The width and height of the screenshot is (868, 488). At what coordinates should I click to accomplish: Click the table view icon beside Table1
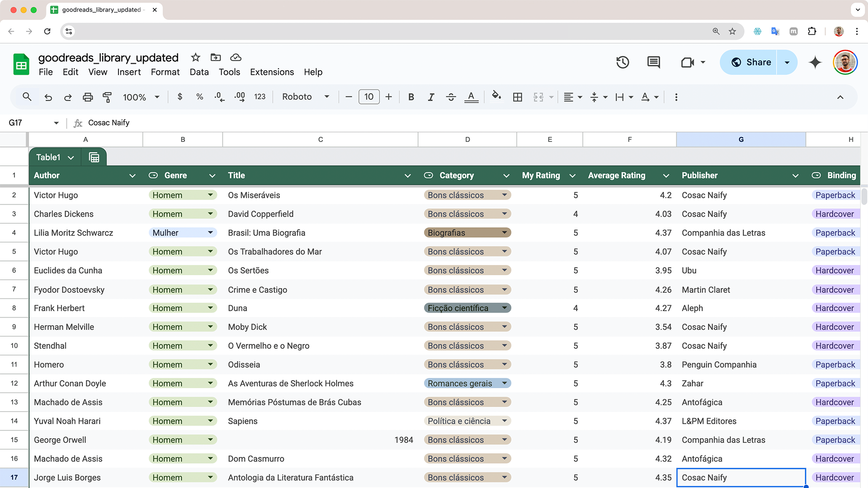(x=94, y=157)
